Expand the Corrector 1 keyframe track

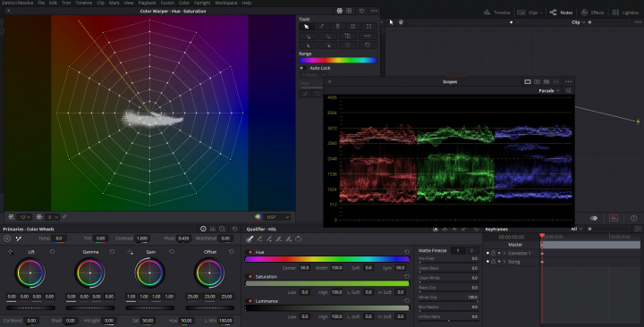504,253
